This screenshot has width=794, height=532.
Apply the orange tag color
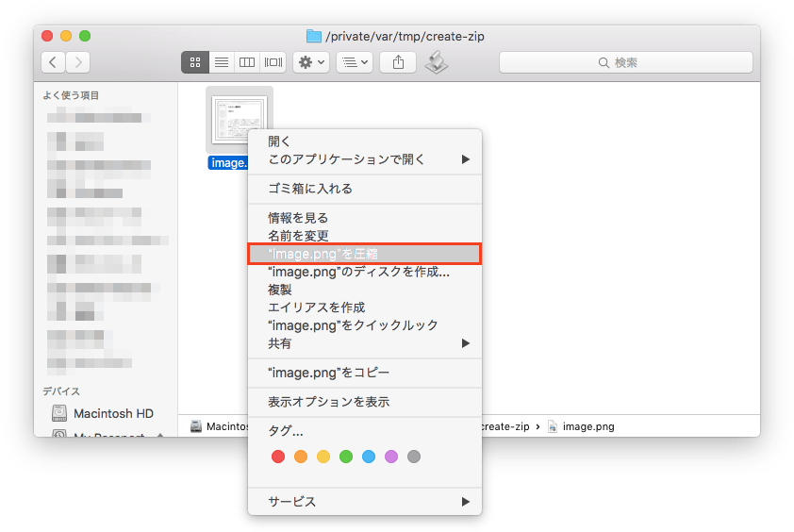pyautogui.click(x=301, y=457)
